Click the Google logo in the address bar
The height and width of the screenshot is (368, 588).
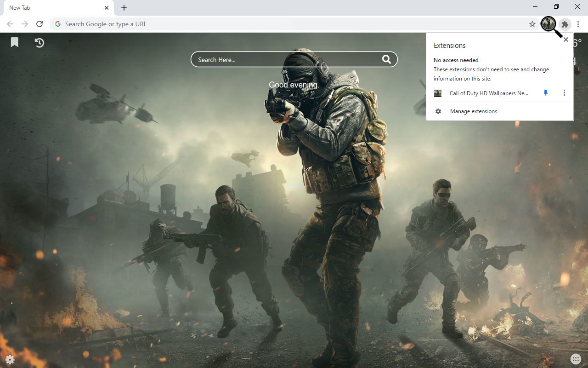[x=58, y=24]
